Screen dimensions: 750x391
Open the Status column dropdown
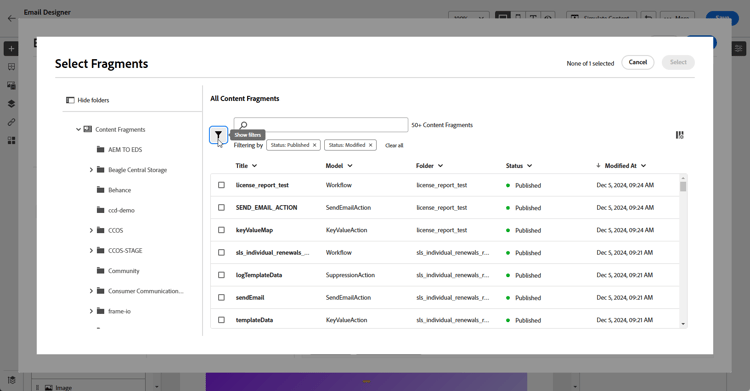[x=529, y=166]
